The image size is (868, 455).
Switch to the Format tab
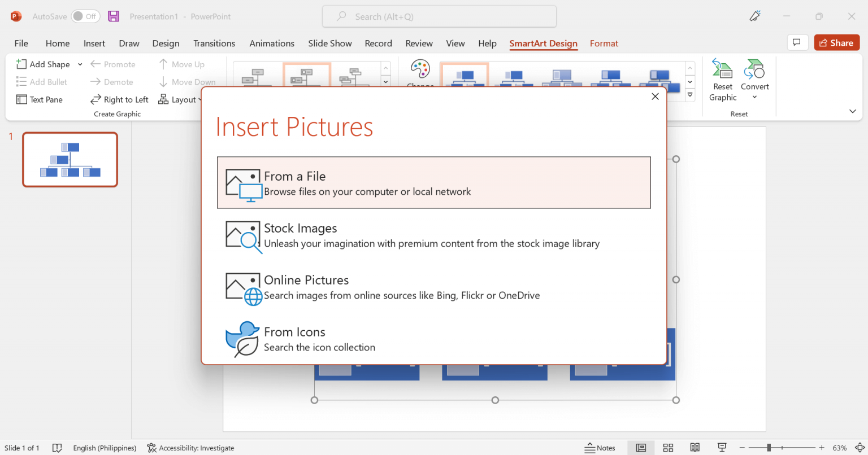pyautogui.click(x=604, y=43)
